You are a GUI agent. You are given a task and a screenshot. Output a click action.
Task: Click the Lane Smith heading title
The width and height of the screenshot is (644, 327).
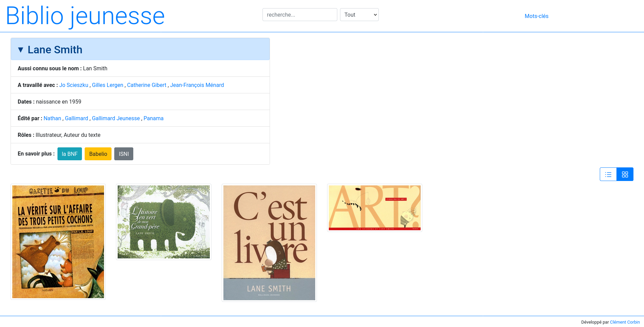click(x=55, y=50)
